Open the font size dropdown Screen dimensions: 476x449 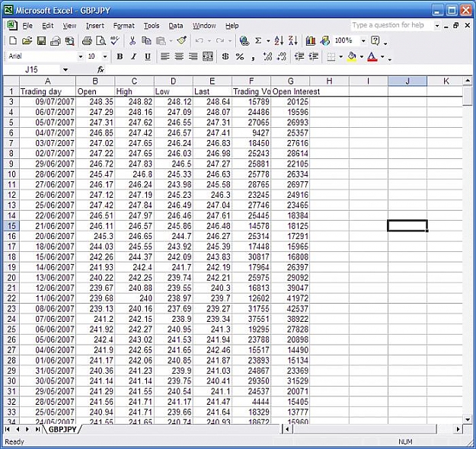105,57
